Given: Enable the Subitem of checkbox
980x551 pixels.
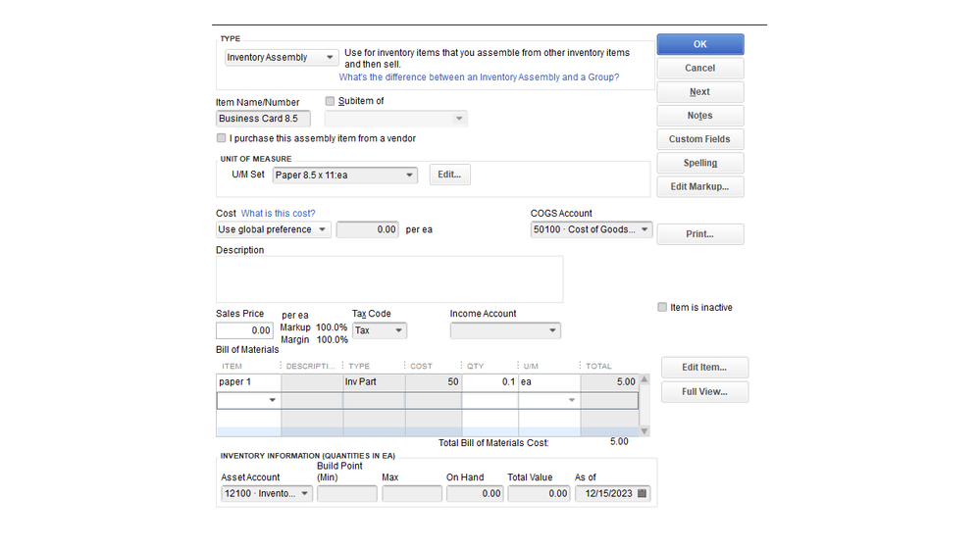Looking at the screenshot, I should pos(330,101).
